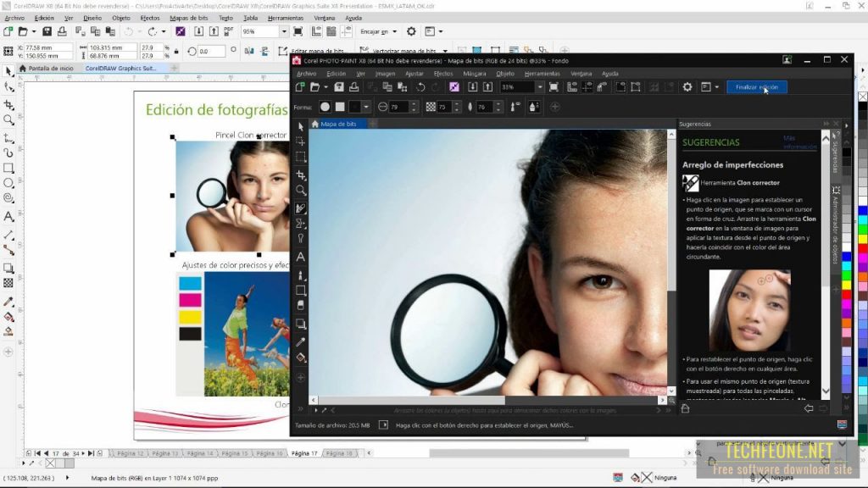Select Página 18 page tab
This screenshot has height=488, width=868.
pos(339,453)
